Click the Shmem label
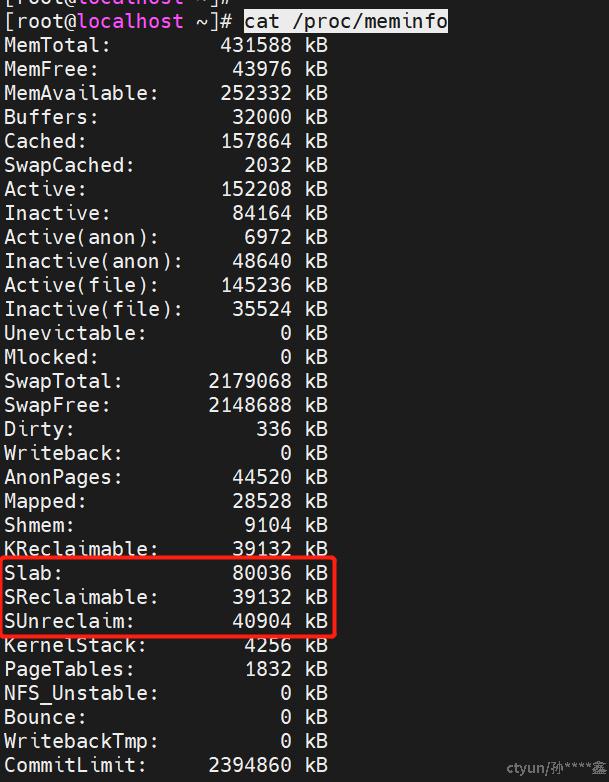The image size is (609, 782). [40, 525]
